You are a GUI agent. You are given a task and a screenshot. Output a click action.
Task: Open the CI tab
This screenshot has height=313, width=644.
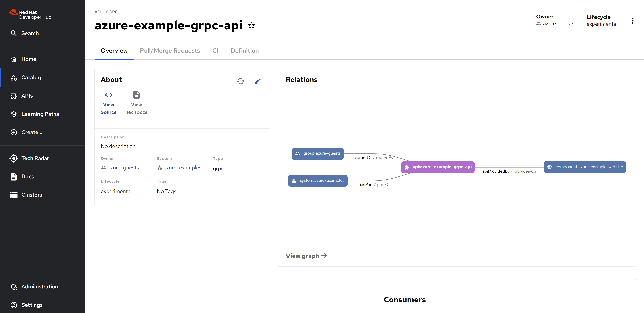215,51
